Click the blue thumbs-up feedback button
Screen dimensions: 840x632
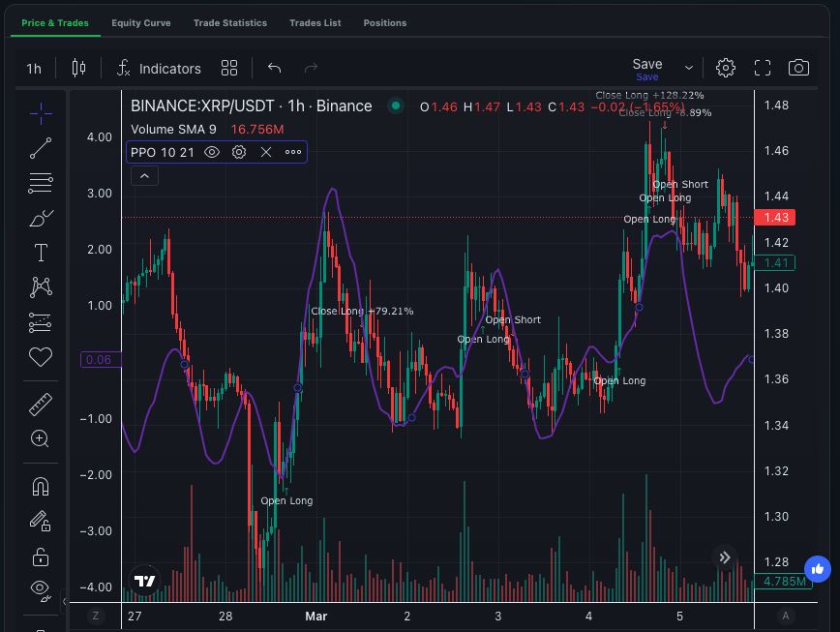pyautogui.click(x=818, y=569)
